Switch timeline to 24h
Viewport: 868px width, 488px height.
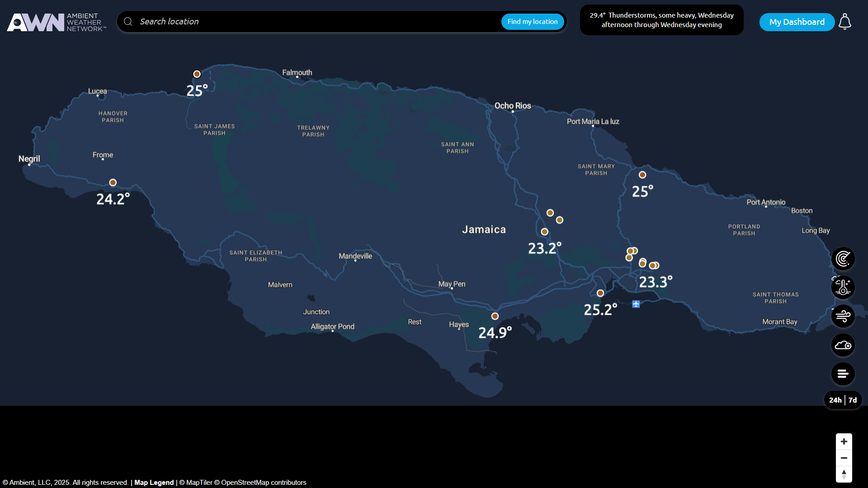(835, 400)
